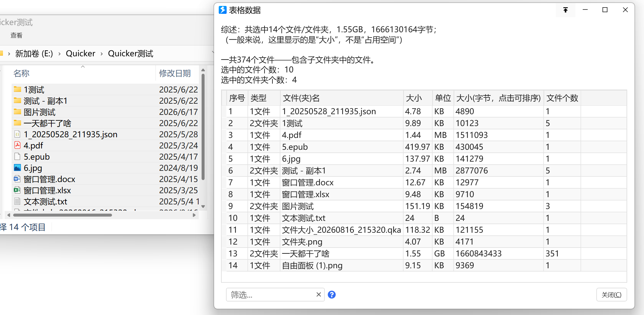644x315 pixels.
Task: Select table row 一天都干了啥
Action: [x=424, y=254]
